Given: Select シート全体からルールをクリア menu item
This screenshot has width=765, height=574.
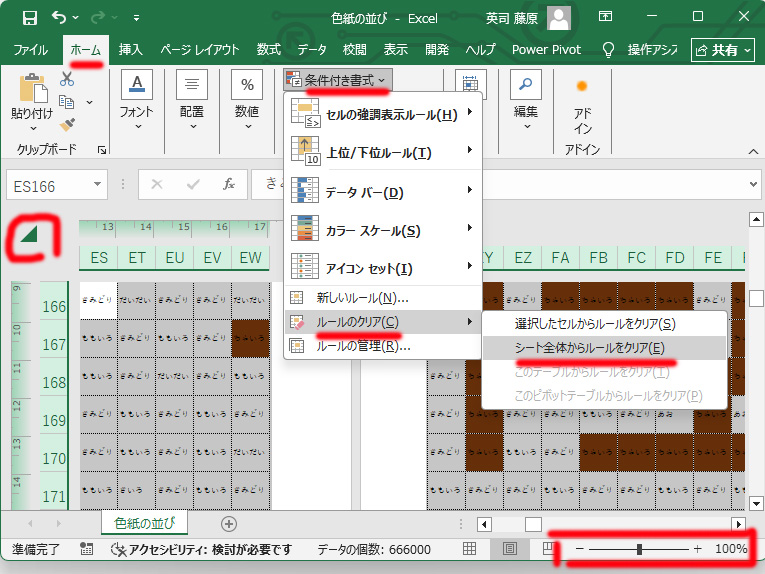Looking at the screenshot, I should pyautogui.click(x=588, y=347).
